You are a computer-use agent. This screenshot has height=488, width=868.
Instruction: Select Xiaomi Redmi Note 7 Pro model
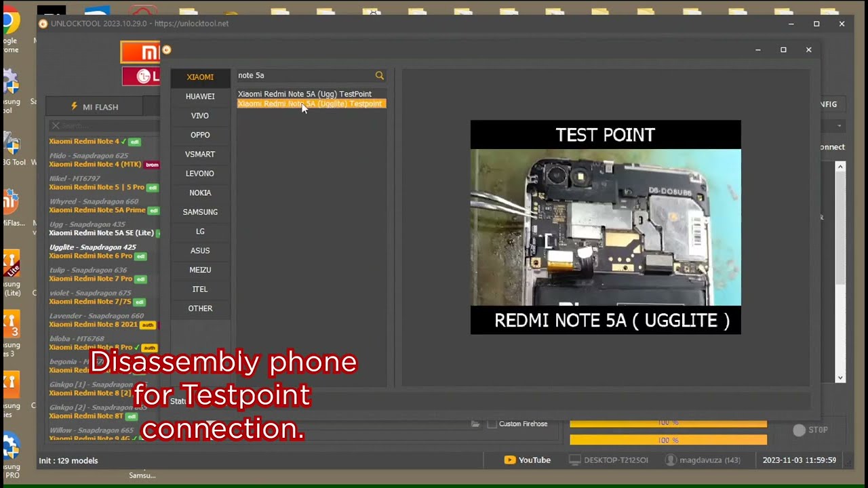(90, 279)
